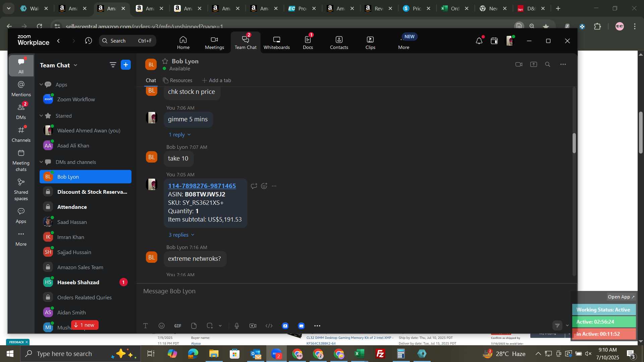Start a video call with Bob Lyon
This screenshot has height=362, width=644.
tap(519, 64)
